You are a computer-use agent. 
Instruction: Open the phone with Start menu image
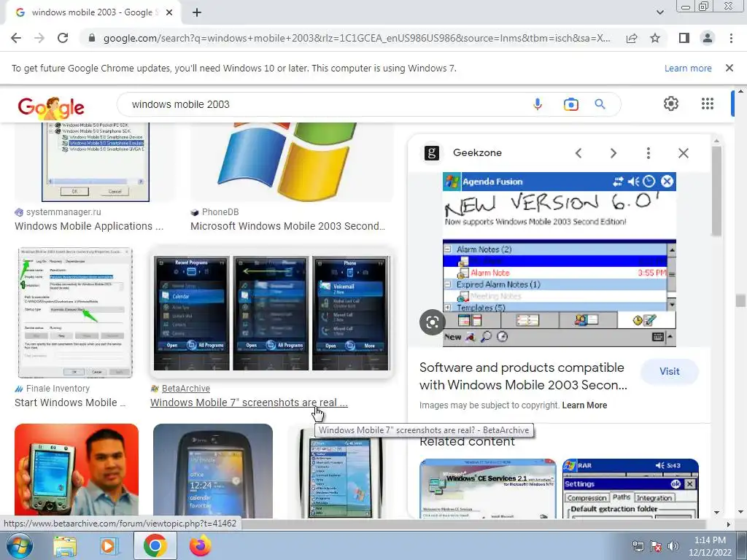341,473
